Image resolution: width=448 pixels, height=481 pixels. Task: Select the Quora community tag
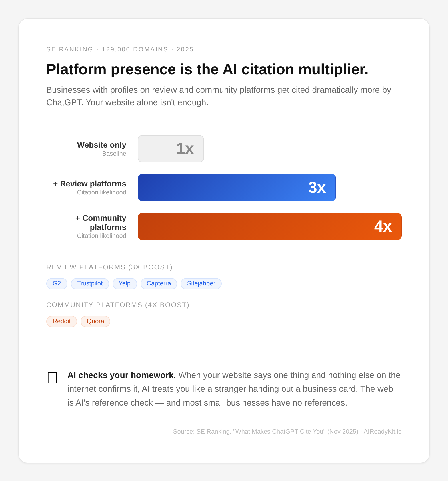(95, 321)
